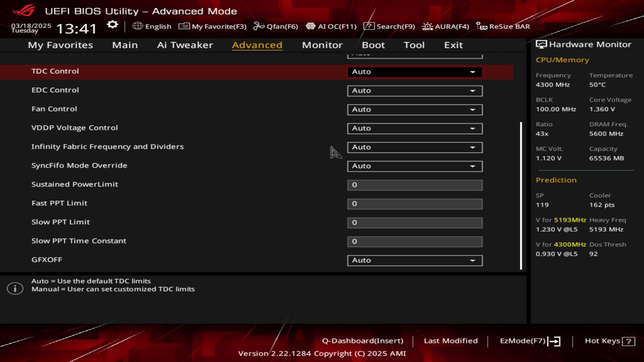Click the 1.360 V core voltage value

pos(602,109)
